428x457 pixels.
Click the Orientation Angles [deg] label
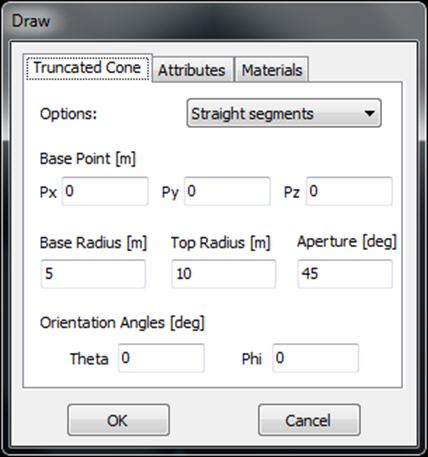pyautogui.click(x=122, y=323)
